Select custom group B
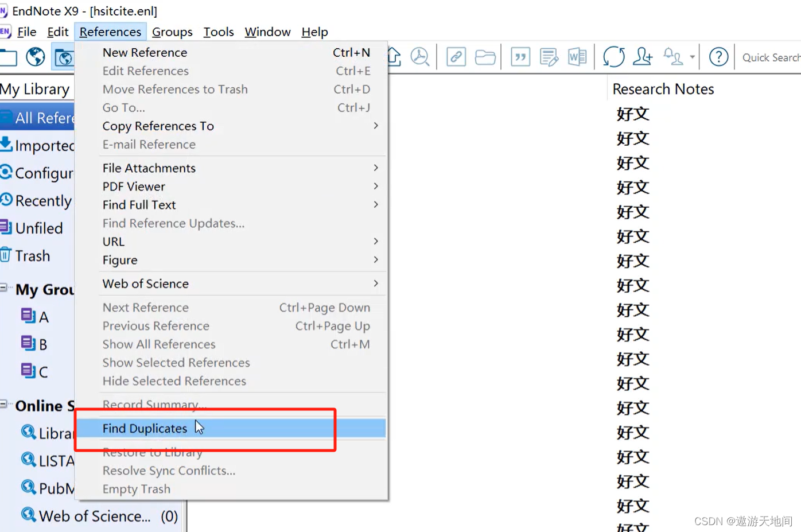The width and height of the screenshot is (801, 532). pyautogui.click(x=34, y=344)
